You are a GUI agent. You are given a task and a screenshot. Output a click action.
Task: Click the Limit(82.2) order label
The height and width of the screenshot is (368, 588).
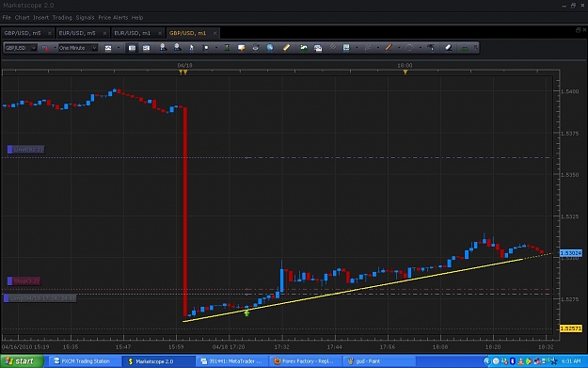[x=25, y=150]
